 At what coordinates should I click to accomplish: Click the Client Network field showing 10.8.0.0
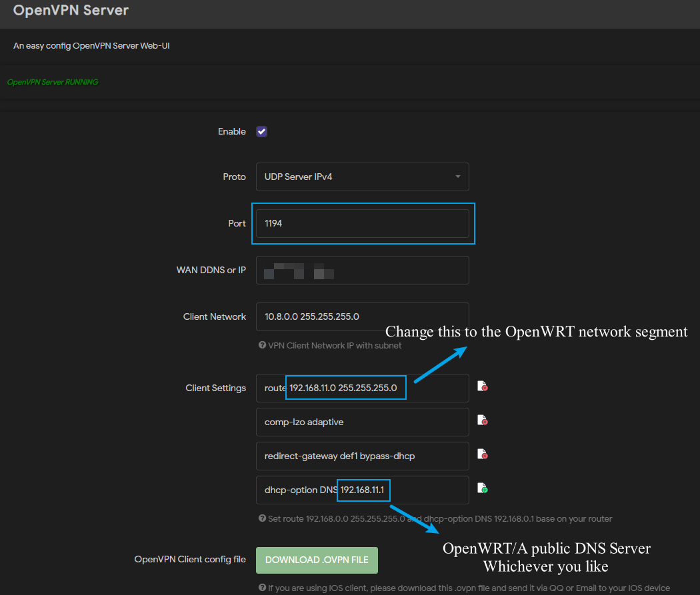(362, 316)
